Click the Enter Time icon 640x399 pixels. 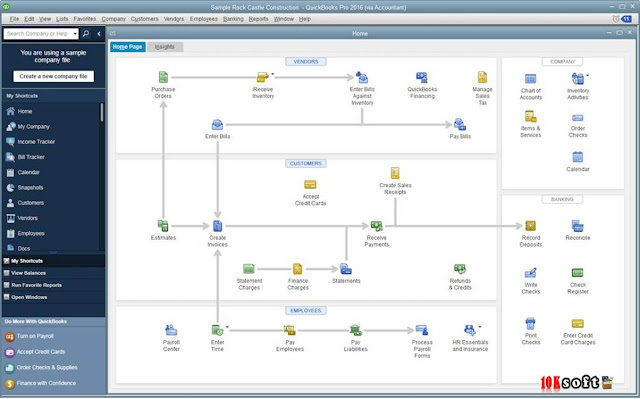(217, 330)
